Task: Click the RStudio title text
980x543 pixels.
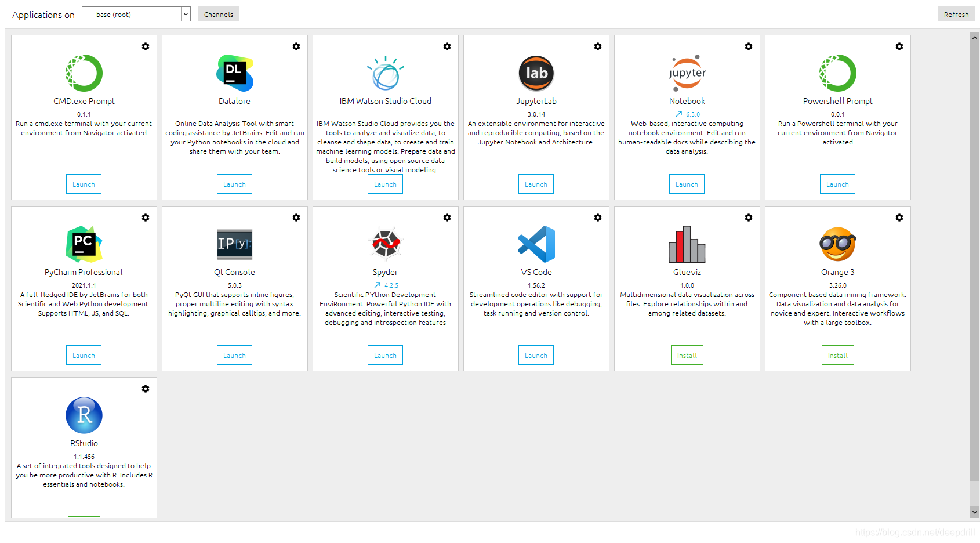Action: click(84, 443)
